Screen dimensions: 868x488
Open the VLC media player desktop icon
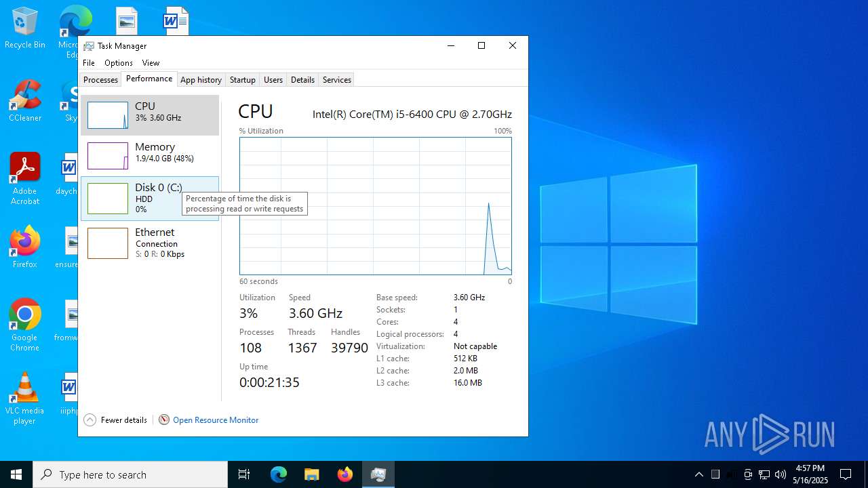(25, 399)
